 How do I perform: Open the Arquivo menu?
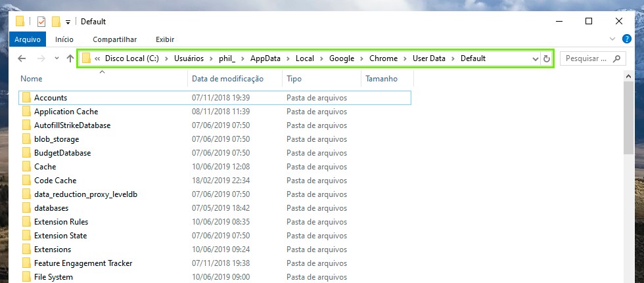click(x=28, y=39)
